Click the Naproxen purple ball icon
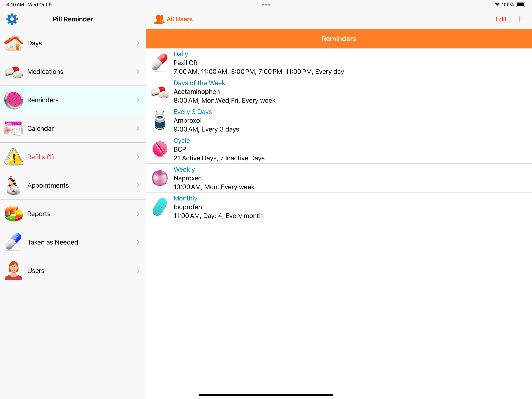 (160, 178)
